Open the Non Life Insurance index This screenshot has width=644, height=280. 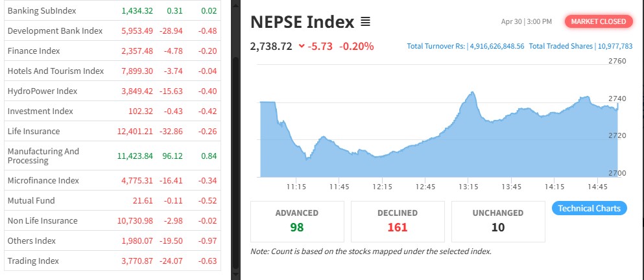point(43,220)
